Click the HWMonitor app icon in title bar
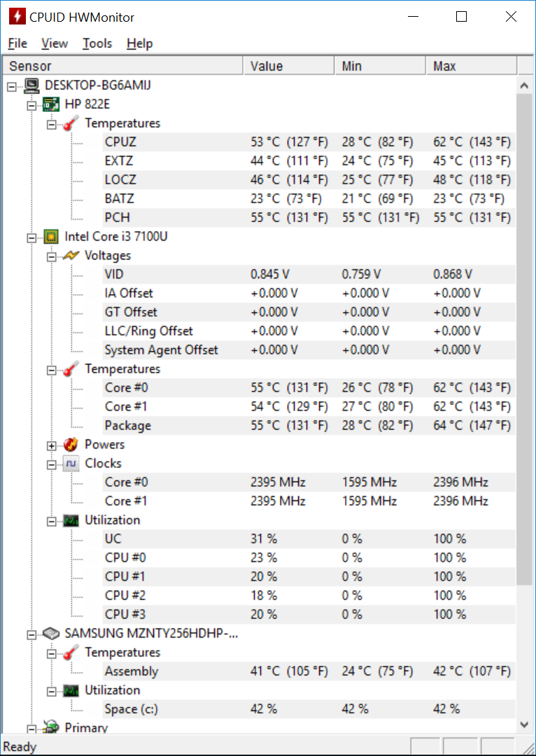The width and height of the screenshot is (536, 756). pos(17,17)
